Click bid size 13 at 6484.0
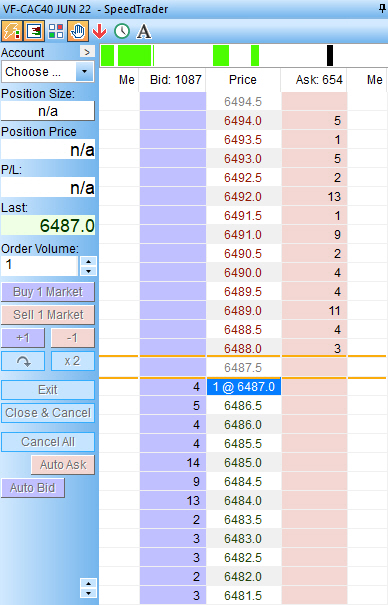This screenshot has width=388, height=605. click(x=172, y=501)
